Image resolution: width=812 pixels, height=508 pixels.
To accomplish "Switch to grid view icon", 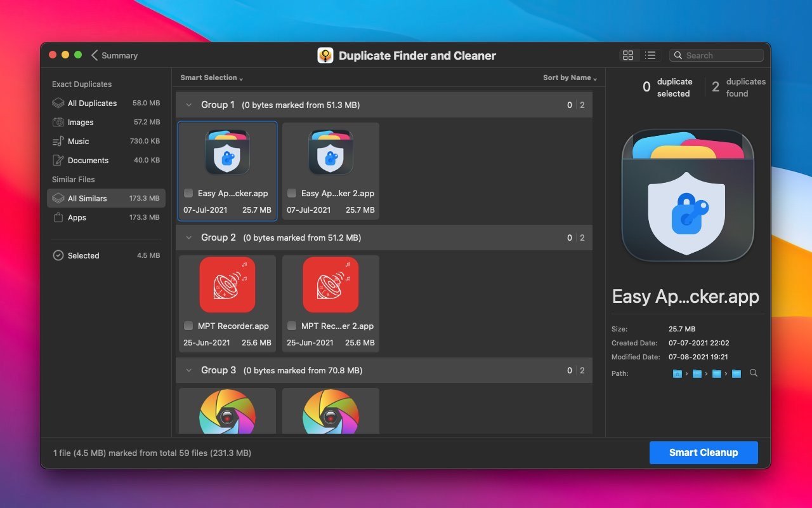I will [628, 55].
